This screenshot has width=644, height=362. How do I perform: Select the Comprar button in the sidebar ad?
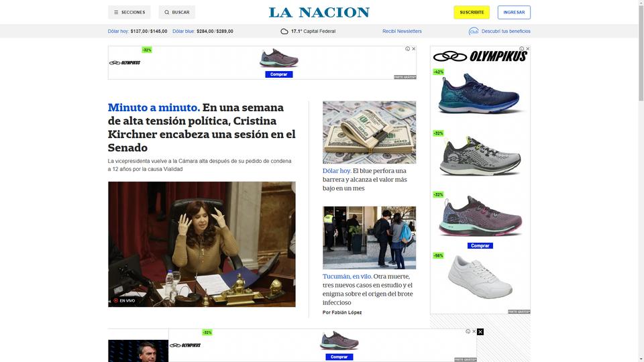point(480,245)
